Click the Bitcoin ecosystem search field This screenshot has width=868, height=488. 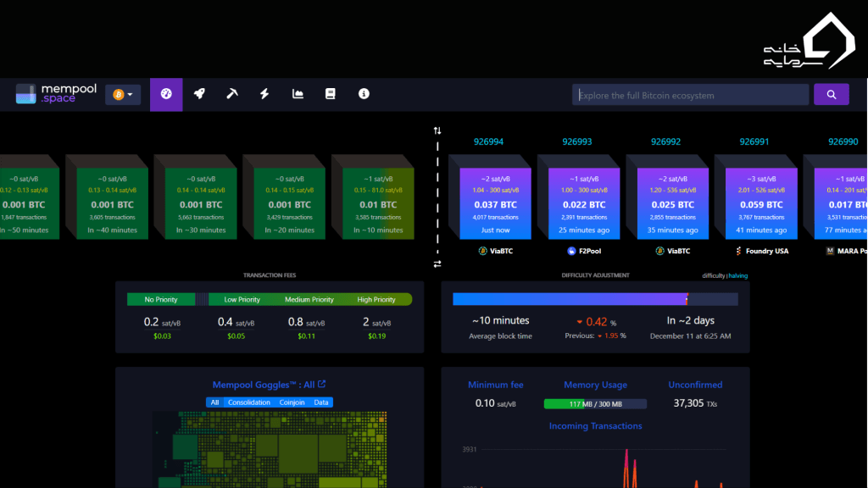coord(688,94)
